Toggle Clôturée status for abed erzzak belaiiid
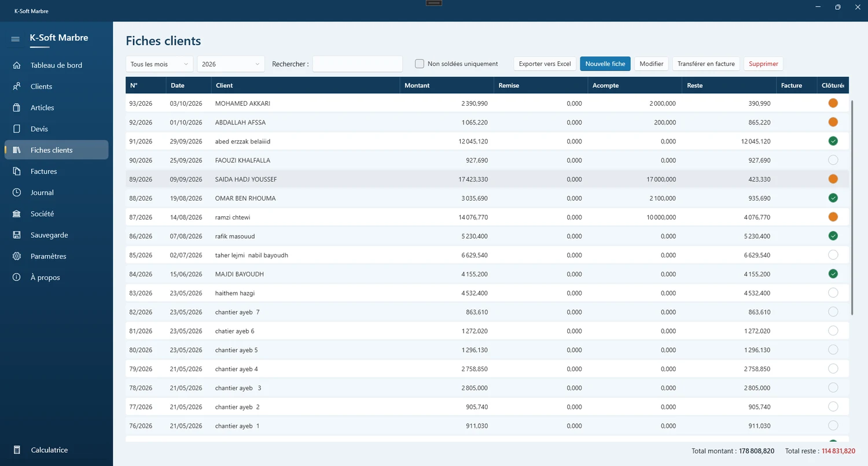 [833, 141]
